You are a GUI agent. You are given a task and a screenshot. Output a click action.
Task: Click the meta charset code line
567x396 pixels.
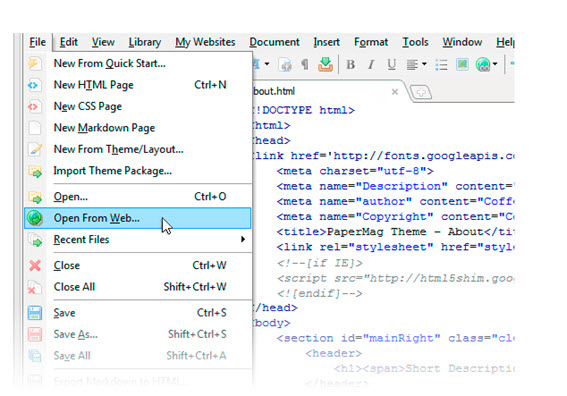click(x=355, y=171)
